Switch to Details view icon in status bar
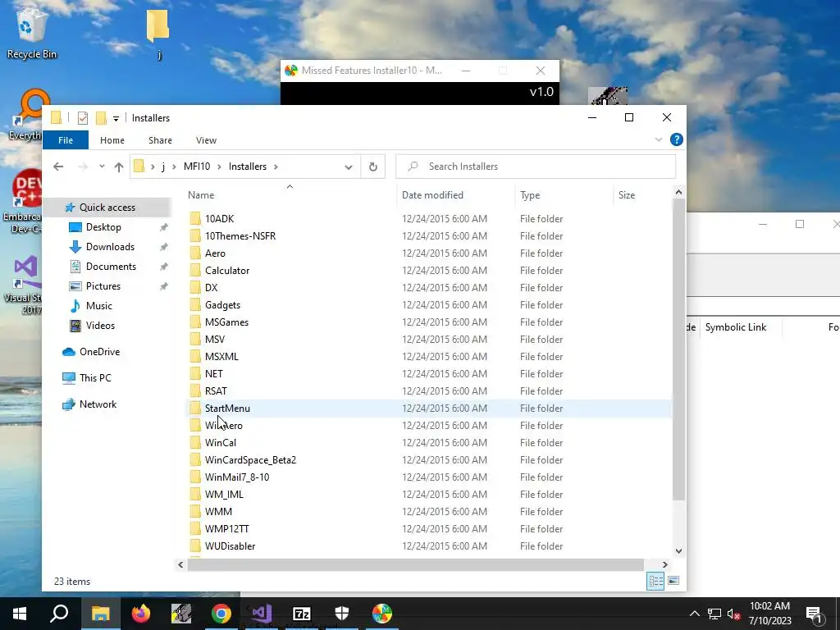Image resolution: width=840 pixels, height=630 pixels. pos(655,582)
